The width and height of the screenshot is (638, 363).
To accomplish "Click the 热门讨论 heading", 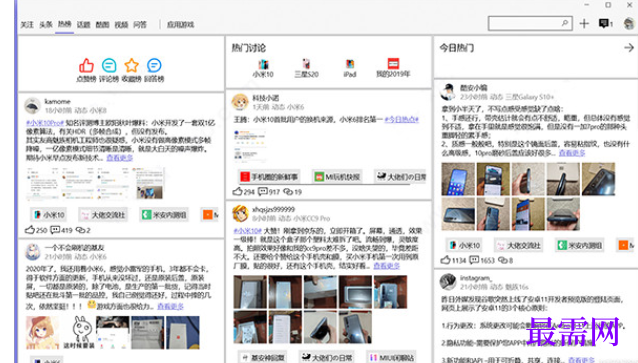I will (249, 48).
